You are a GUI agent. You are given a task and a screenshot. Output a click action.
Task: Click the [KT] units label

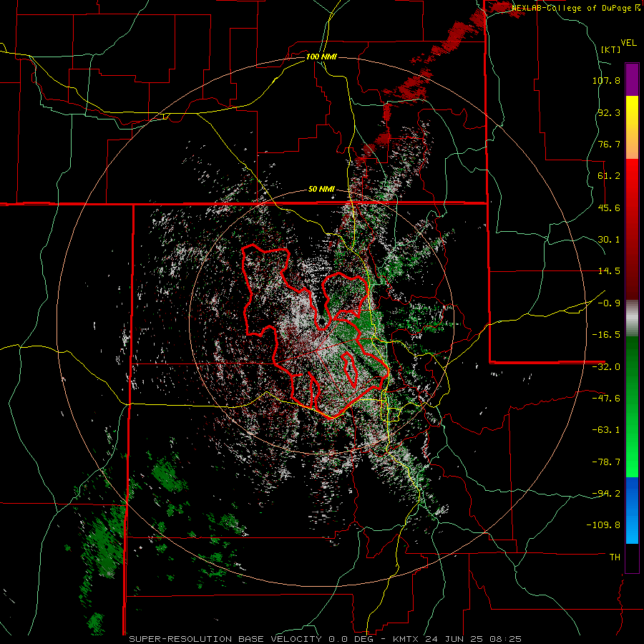[610, 49]
